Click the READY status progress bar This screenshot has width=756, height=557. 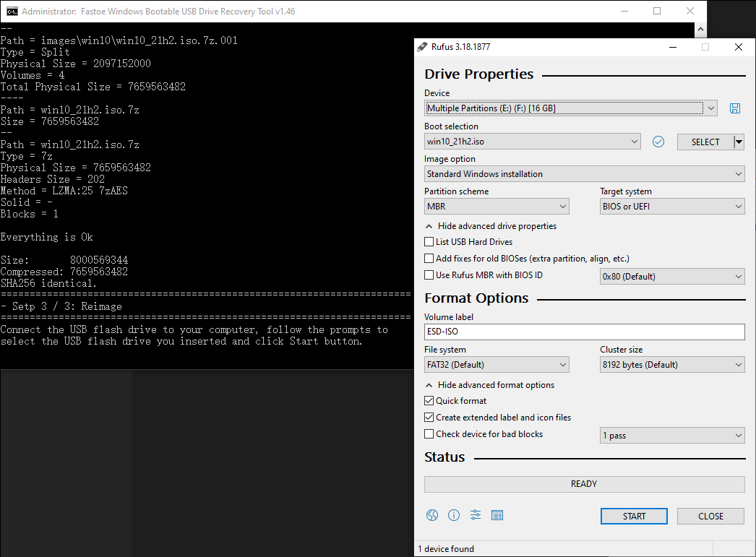585,484
